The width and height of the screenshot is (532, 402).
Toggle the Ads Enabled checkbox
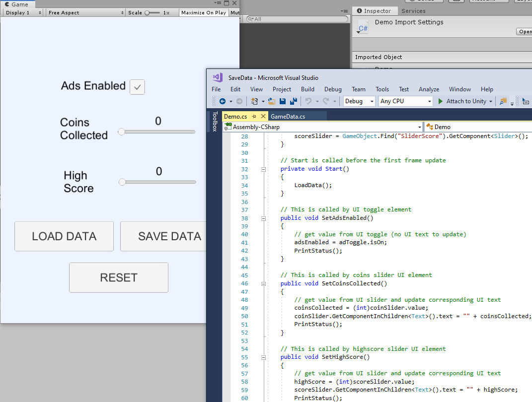click(137, 86)
